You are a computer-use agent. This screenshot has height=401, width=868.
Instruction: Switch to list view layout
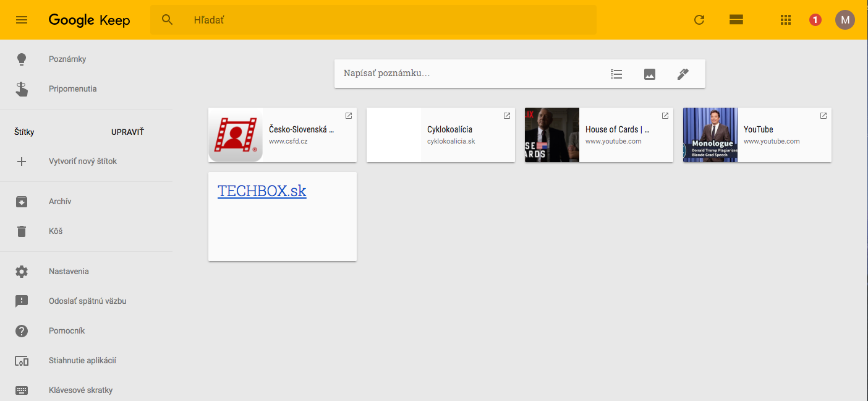point(736,20)
